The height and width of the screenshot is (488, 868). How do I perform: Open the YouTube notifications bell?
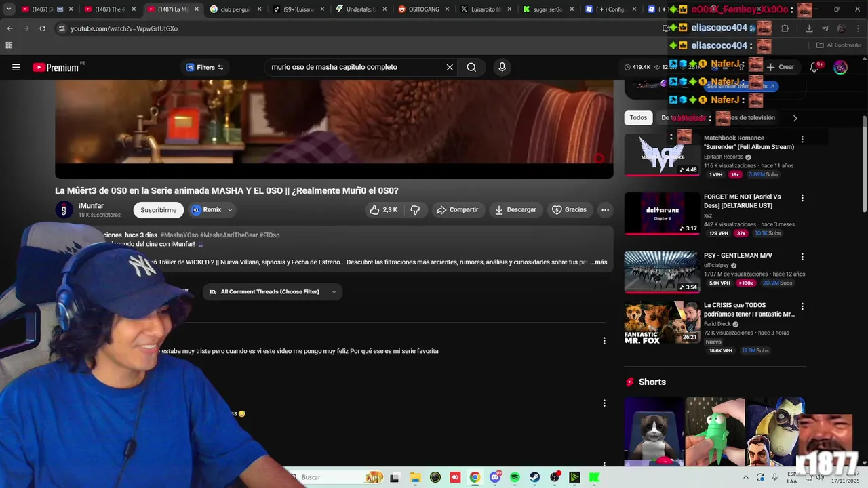click(814, 67)
